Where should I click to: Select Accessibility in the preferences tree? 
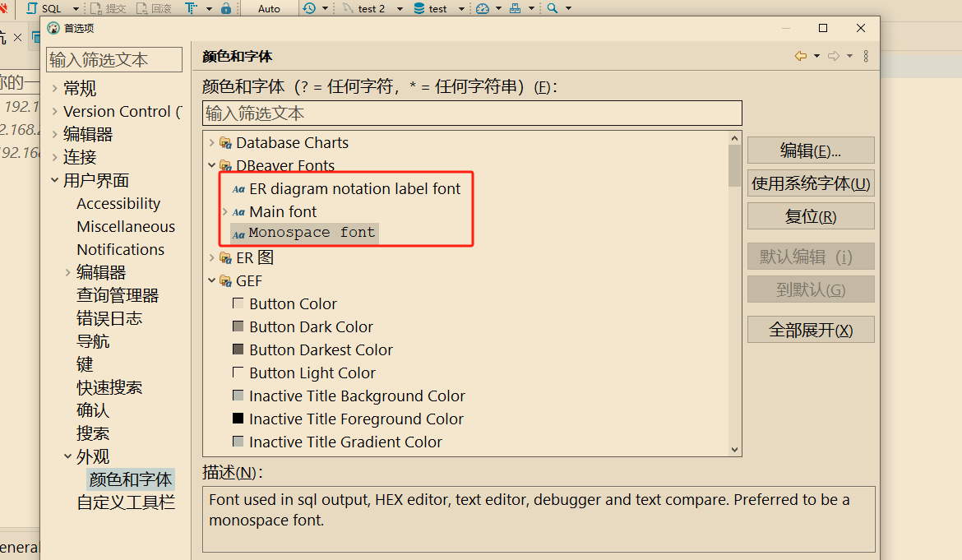pyautogui.click(x=118, y=204)
